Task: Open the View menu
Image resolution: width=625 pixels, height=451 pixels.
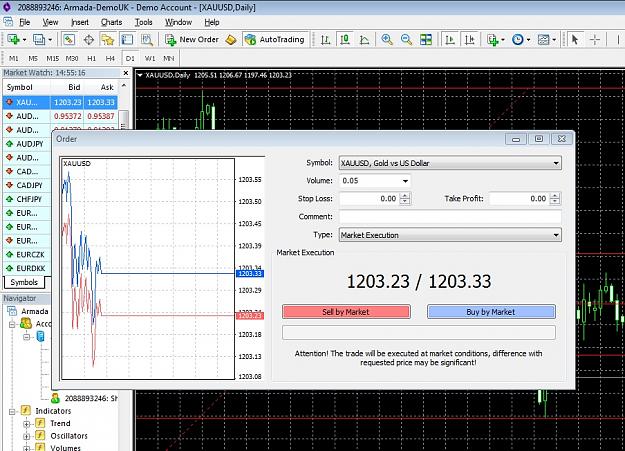Action: click(50, 22)
